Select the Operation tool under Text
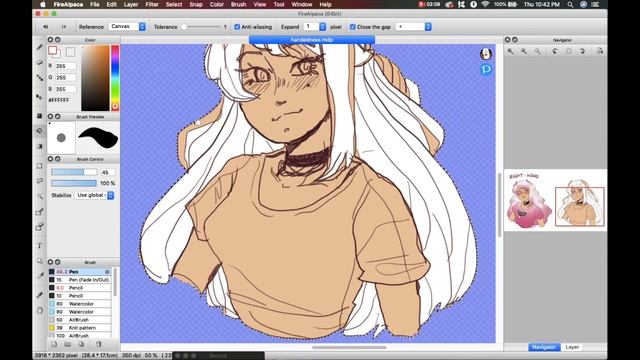Image resolution: width=640 pixels, height=360 pixels. click(40, 260)
